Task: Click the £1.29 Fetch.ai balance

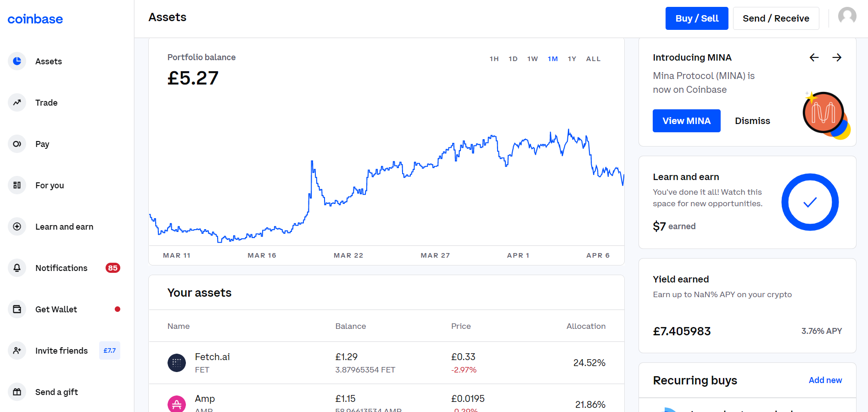Action: [347, 357]
